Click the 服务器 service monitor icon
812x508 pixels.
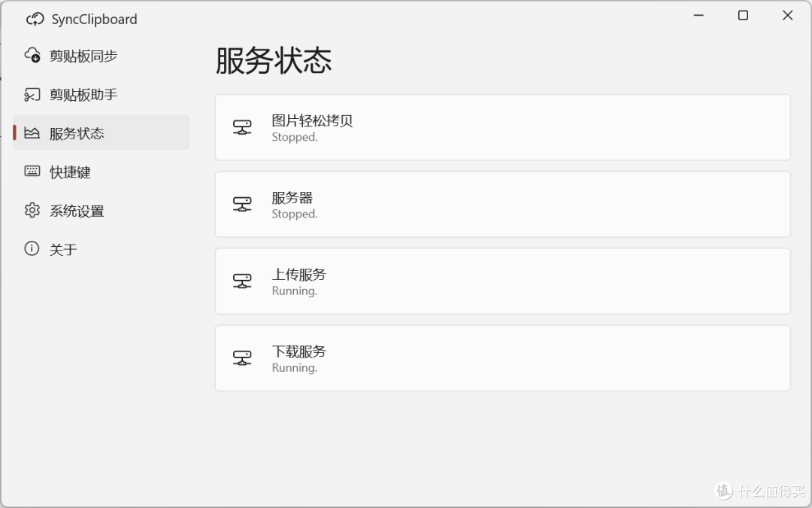tap(241, 204)
